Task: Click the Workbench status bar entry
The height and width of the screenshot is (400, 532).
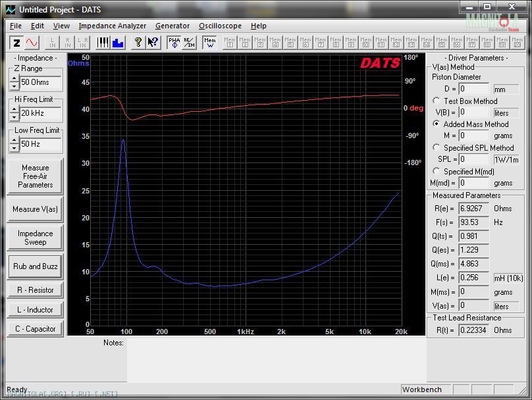Action: (426, 389)
